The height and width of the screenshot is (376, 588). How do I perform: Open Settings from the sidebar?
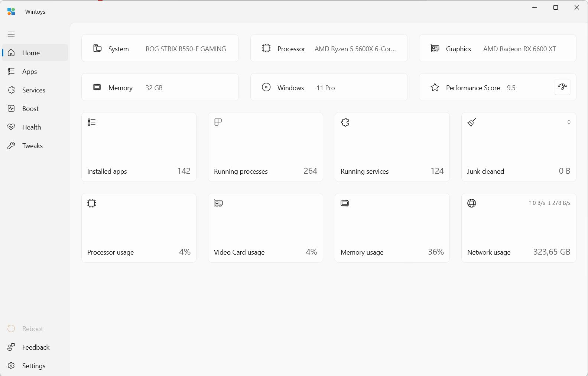coord(33,366)
